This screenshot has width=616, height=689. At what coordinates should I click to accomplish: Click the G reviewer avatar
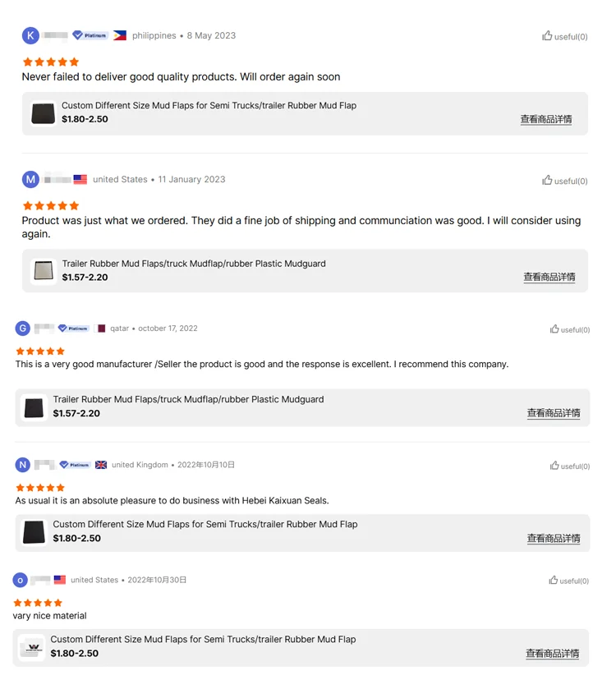pos(23,328)
